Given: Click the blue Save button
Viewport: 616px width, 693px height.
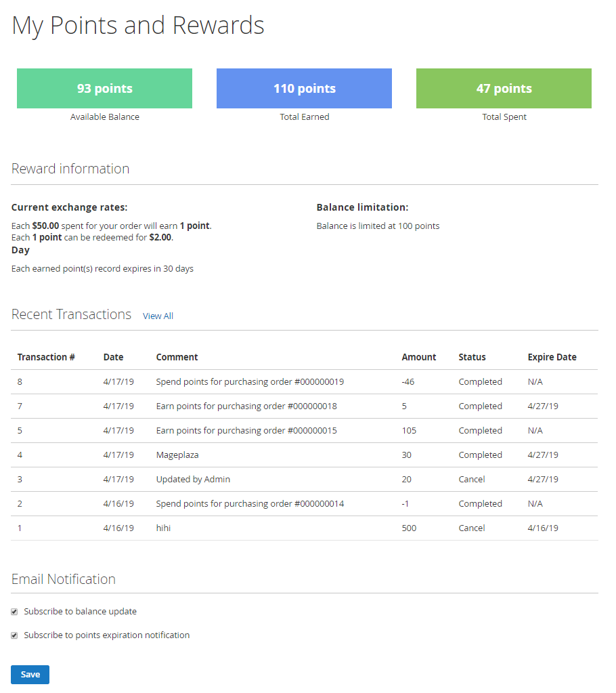Looking at the screenshot, I should click(x=30, y=675).
